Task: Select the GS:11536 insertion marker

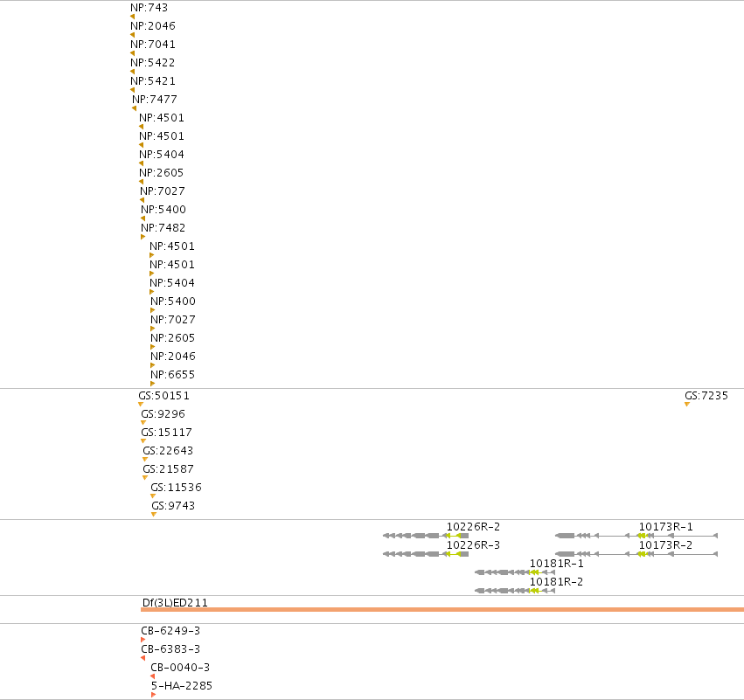Action: [153, 496]
